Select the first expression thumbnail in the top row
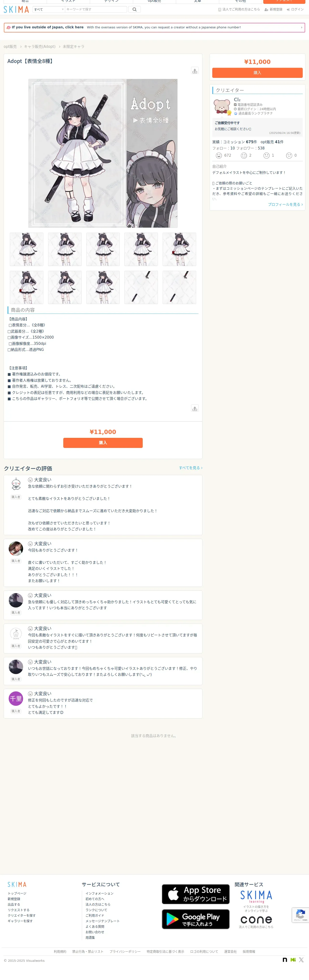309x980 pixels. tap(27, 249)
